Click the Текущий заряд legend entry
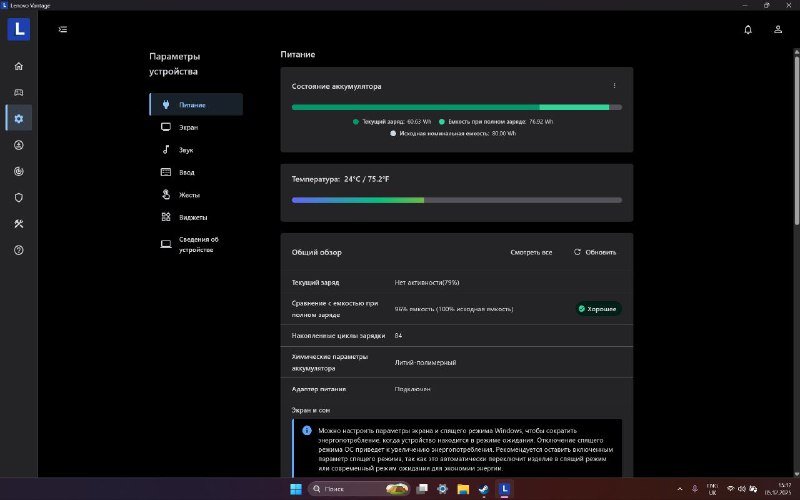 [x=392, y=121]
